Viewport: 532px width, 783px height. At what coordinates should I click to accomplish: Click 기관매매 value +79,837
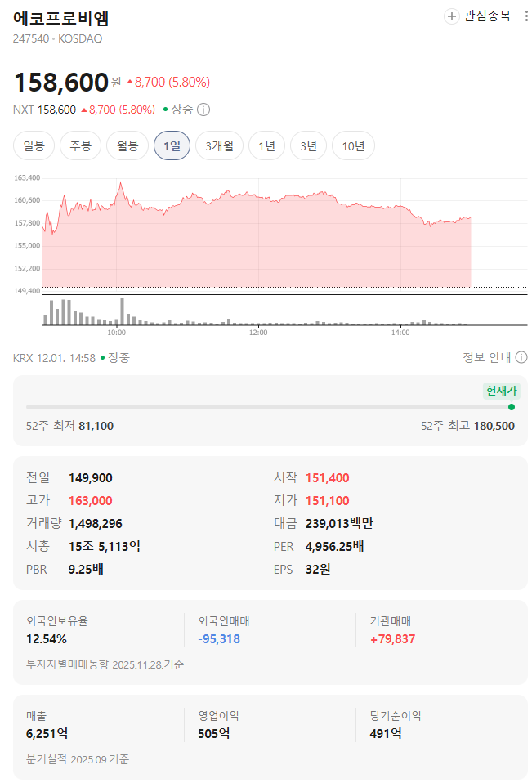pyautogui.click(x=393, y=639)
